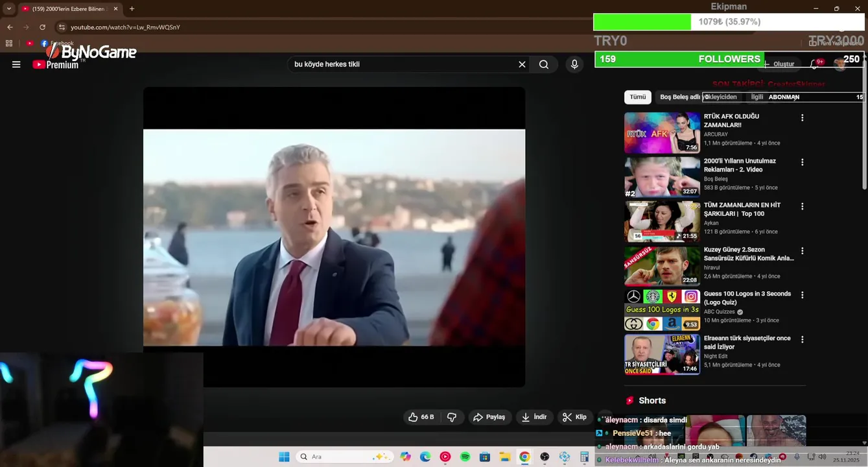Open options menu for Elraeann video
Image resolution: width=868 pixels, height=467 pixels.
pos(802,339)
